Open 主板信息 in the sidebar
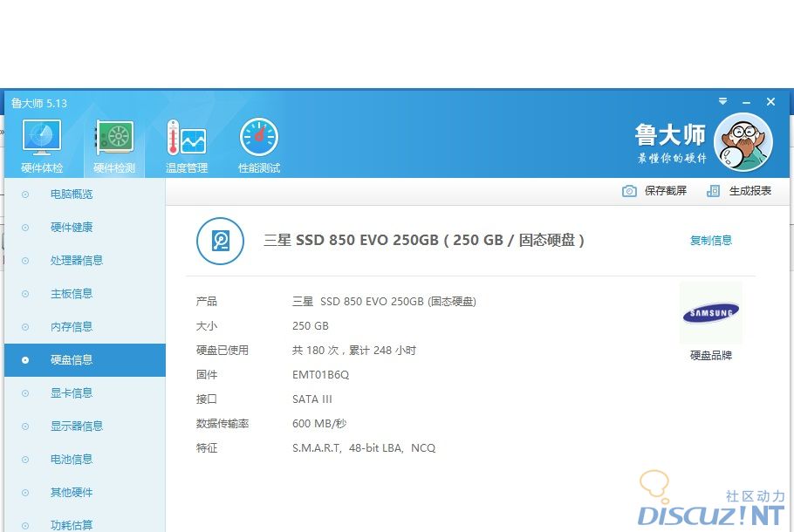Viewport: 794px width, 532px height. pyautogui.click(x=86, y=294)
